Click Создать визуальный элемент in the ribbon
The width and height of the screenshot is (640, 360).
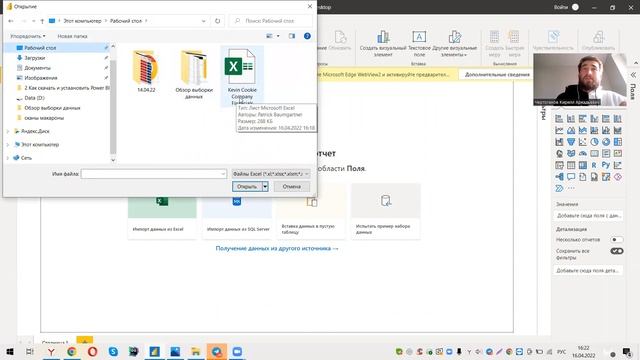(x=383, y=43)
